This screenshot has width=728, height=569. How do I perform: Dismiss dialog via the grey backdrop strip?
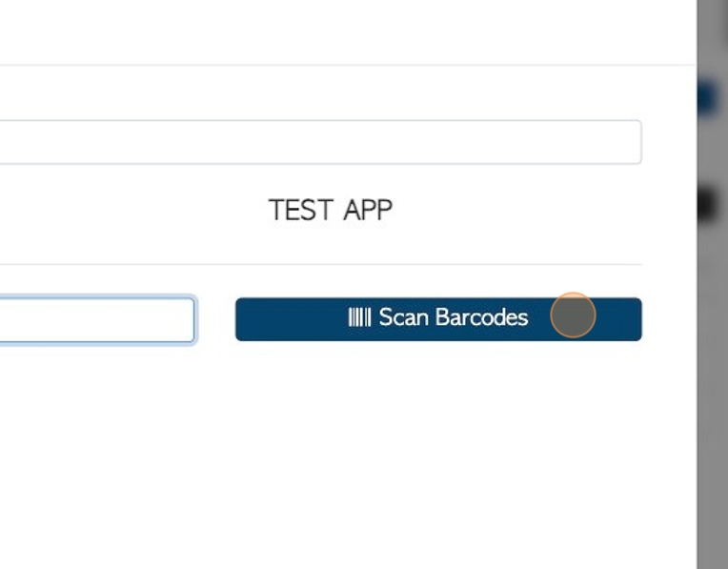pos(713,372)
